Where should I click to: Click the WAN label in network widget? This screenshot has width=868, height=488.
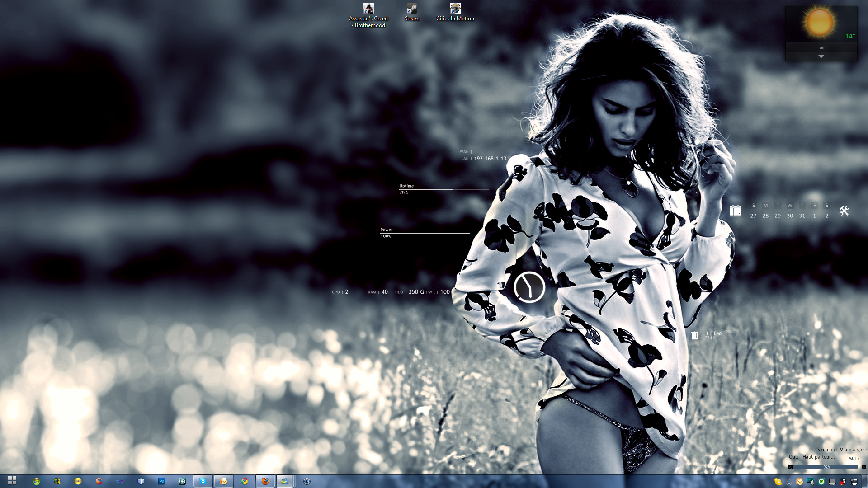[x=464, y=152]
